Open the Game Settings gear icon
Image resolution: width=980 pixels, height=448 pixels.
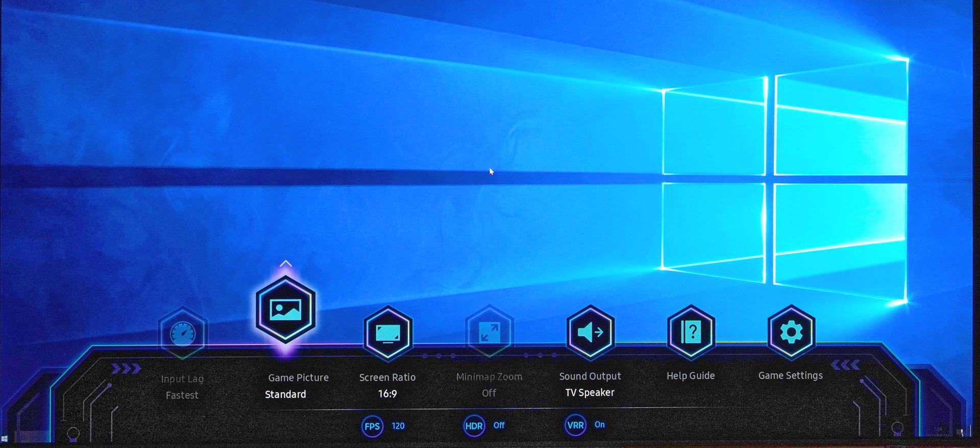tap(791, 333)
